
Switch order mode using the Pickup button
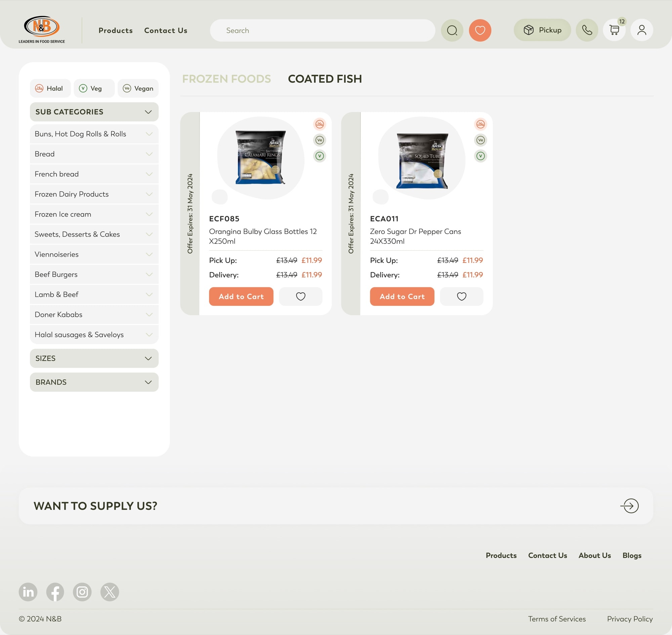[x=542, y=30]
